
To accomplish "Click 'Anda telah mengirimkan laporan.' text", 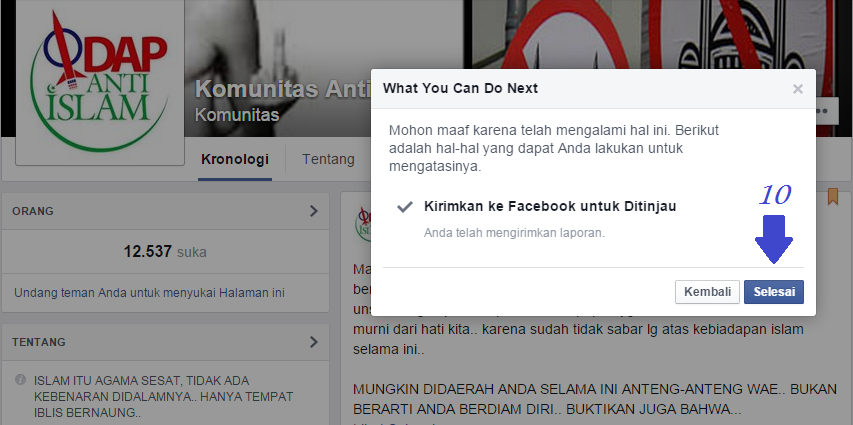I will 514,233.
